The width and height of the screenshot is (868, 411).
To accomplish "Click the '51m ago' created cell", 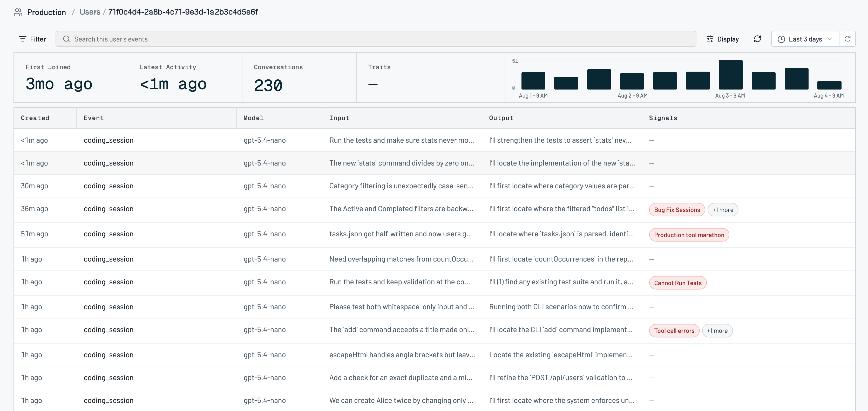I will tap(34, 234).
